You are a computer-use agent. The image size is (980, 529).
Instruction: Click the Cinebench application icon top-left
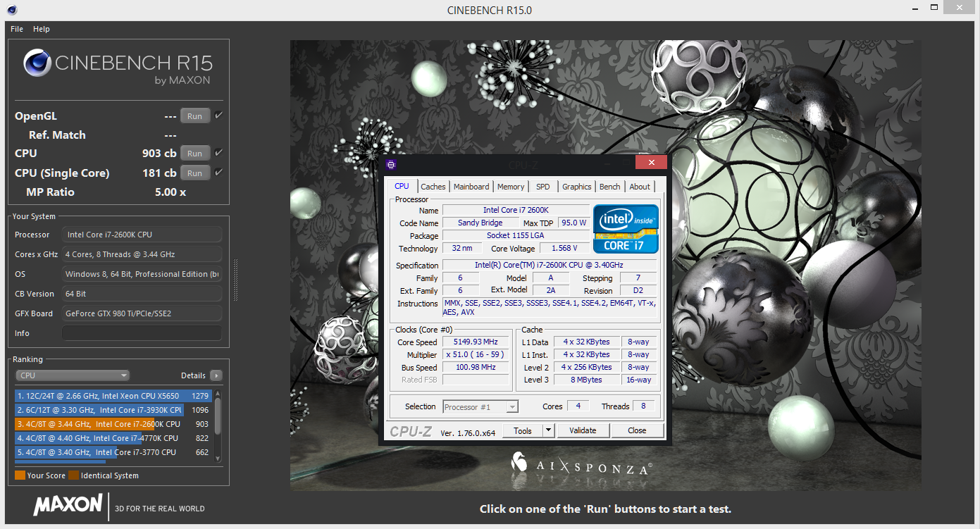tap(11, 10)
